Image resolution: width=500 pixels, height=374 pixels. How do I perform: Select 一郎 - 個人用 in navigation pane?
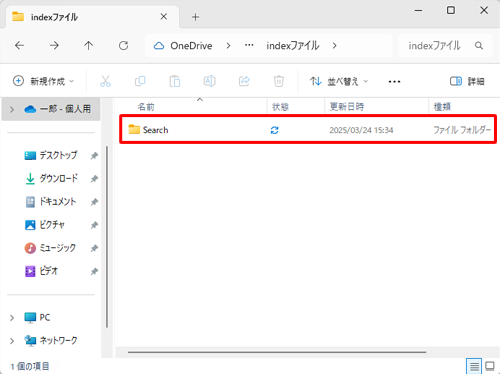pyautogui.click(x=51, y=109)
